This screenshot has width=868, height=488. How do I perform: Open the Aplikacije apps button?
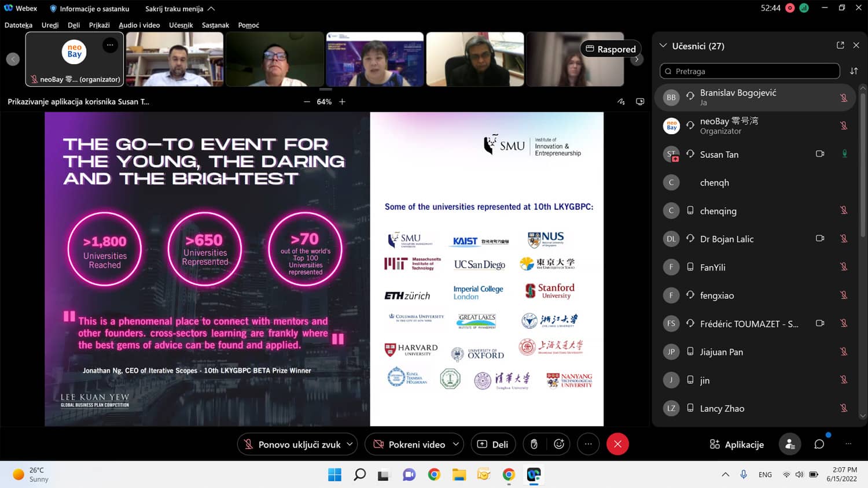tap(737, 444)
